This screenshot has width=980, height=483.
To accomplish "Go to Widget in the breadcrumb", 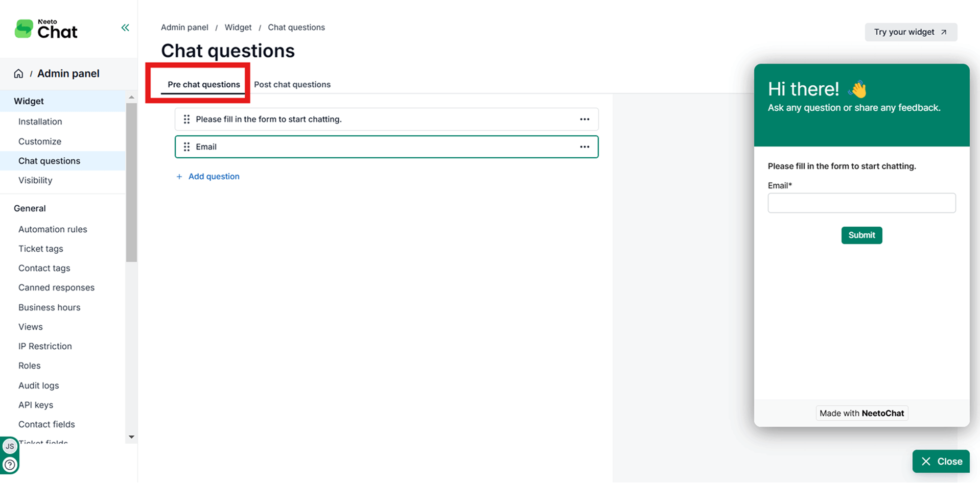I will click(x=238, y=28).
